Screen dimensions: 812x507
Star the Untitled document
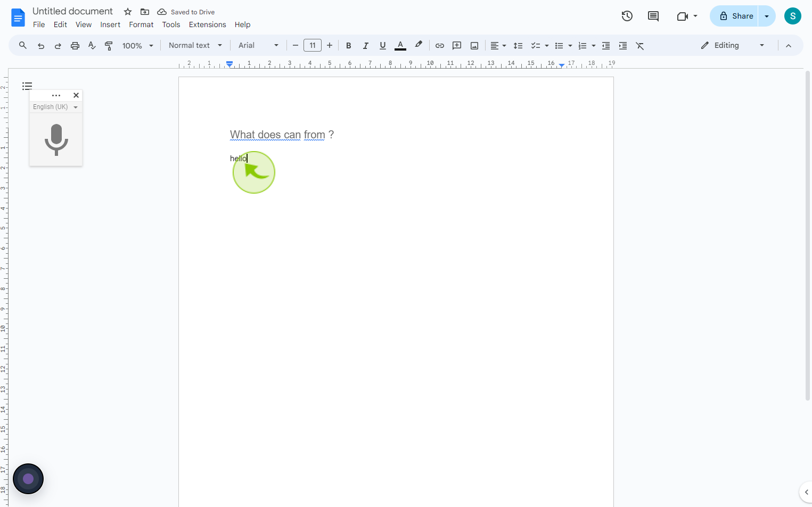pyautogui.click(x=128, y=12)
